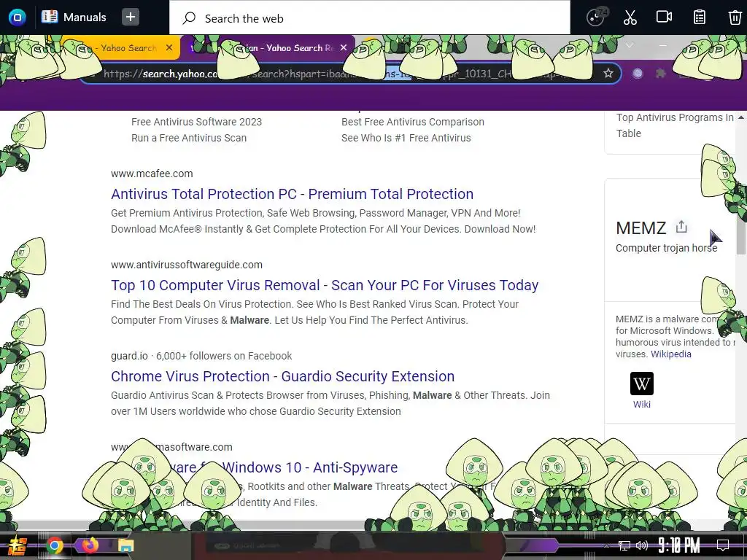The width and height of the screenshot is (747, 560).
Task: Open See Who Is #1 Free Antivirus
Action: point(406,138)
